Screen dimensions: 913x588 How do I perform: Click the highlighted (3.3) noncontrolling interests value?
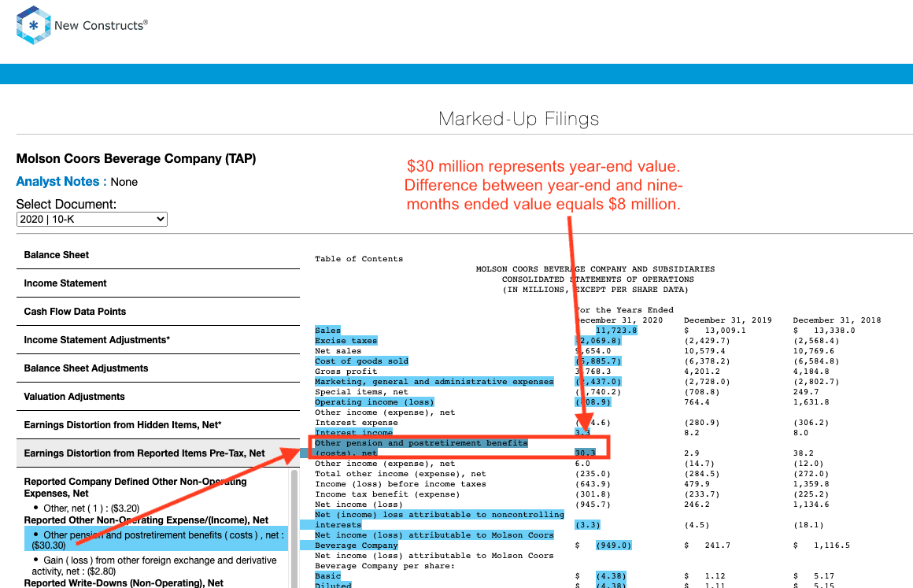[587, 524]
